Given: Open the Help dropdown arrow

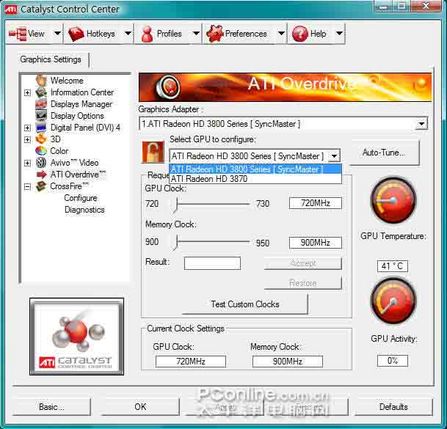Looking at the screenshot, I should point(339,33).
